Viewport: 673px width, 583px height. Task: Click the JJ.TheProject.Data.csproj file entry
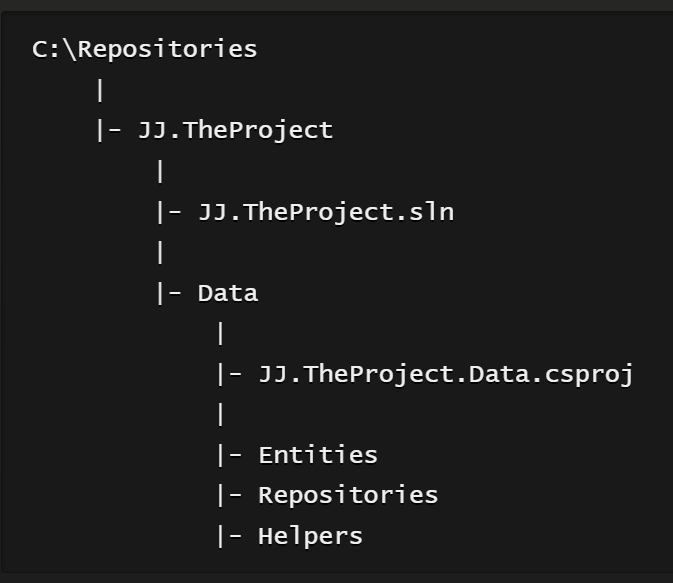[446, 374]
